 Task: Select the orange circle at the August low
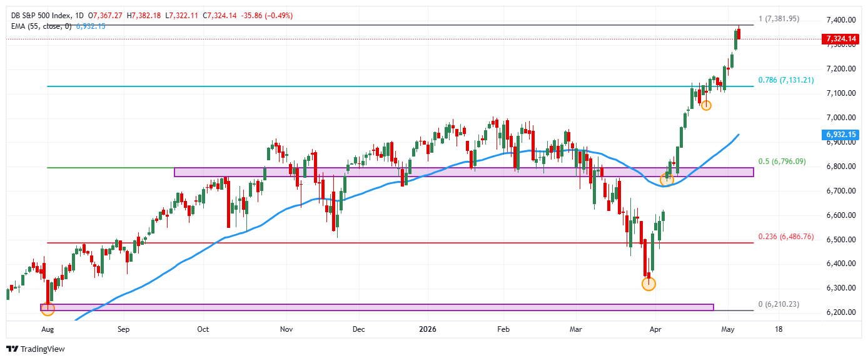tap(48, 308)
